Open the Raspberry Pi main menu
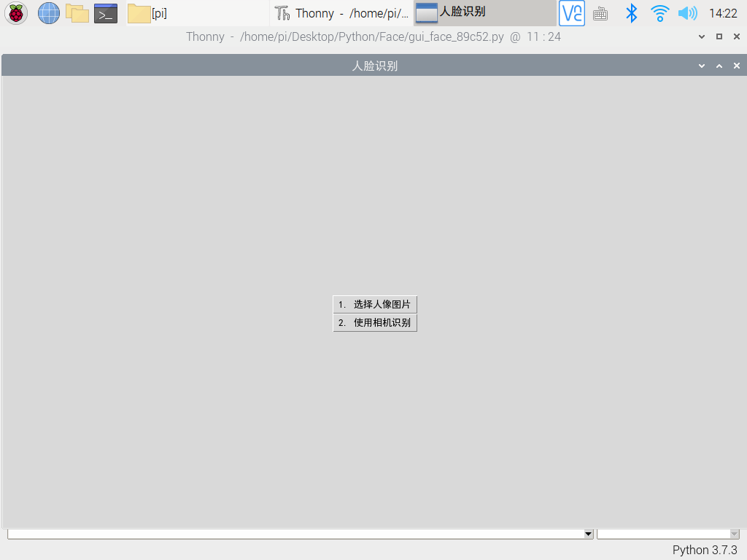 pos(16,13)
